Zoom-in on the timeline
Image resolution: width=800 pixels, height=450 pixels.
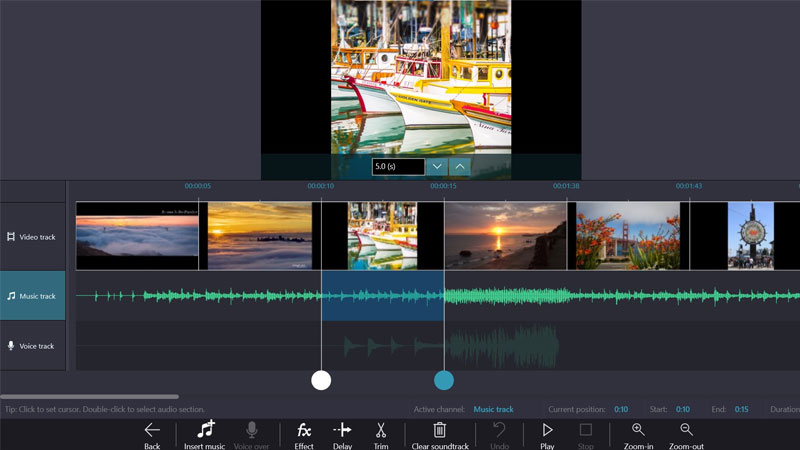point(638,430)
